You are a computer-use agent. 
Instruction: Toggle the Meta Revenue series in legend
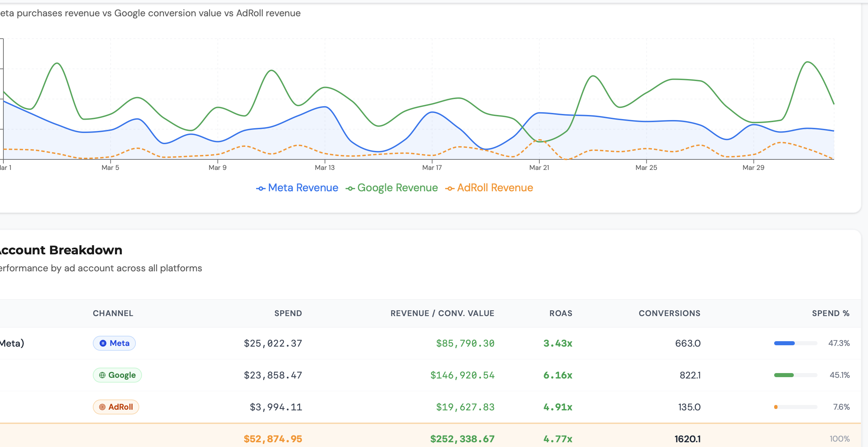tap(297, 188)
